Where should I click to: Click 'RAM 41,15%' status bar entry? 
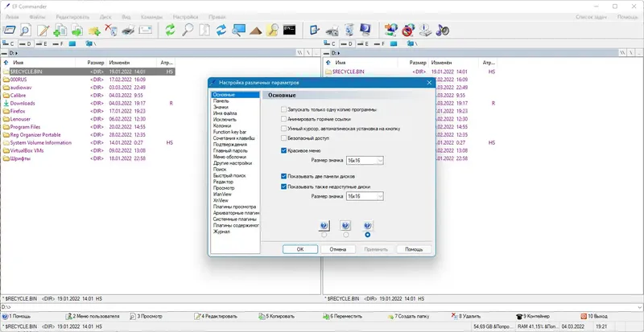click(537, 326)
